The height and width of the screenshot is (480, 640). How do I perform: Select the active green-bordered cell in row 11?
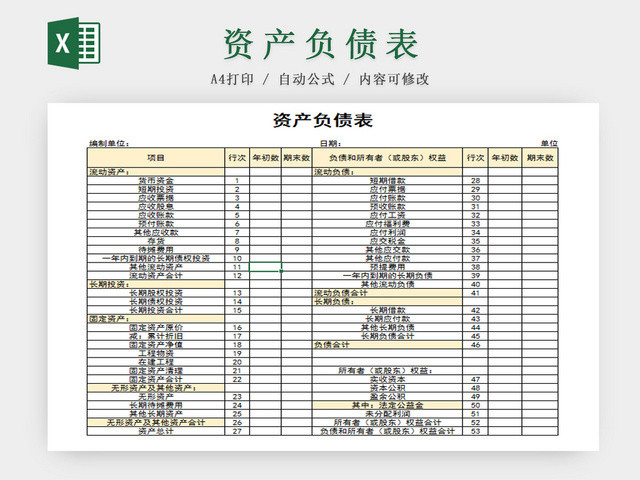click(x=265, y=267)
